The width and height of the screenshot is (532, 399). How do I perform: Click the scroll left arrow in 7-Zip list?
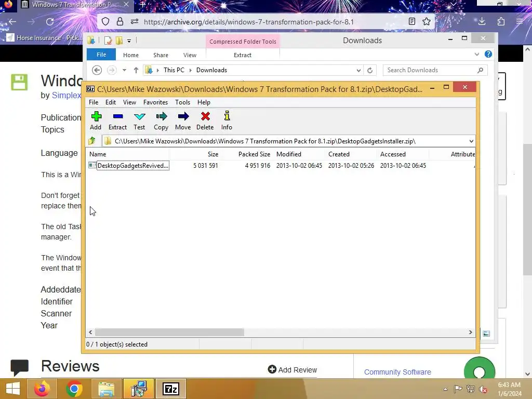tap(90, 332)
